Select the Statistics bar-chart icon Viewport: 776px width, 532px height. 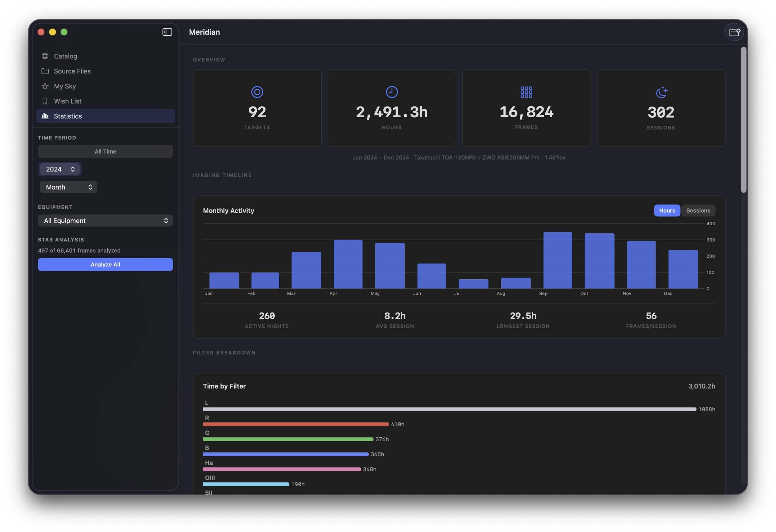pos(45,116)
